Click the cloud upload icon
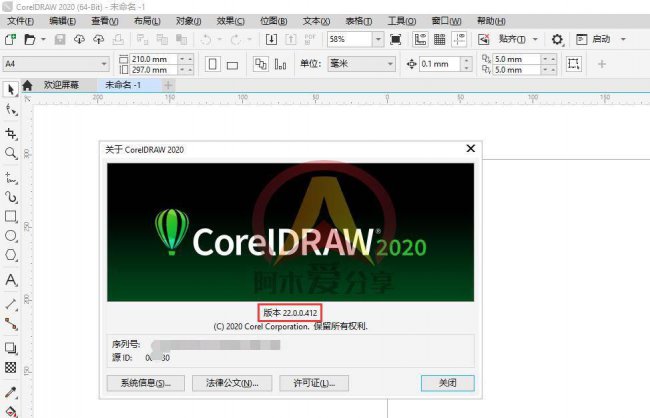650x418 pixels. (x=98, y=39)
